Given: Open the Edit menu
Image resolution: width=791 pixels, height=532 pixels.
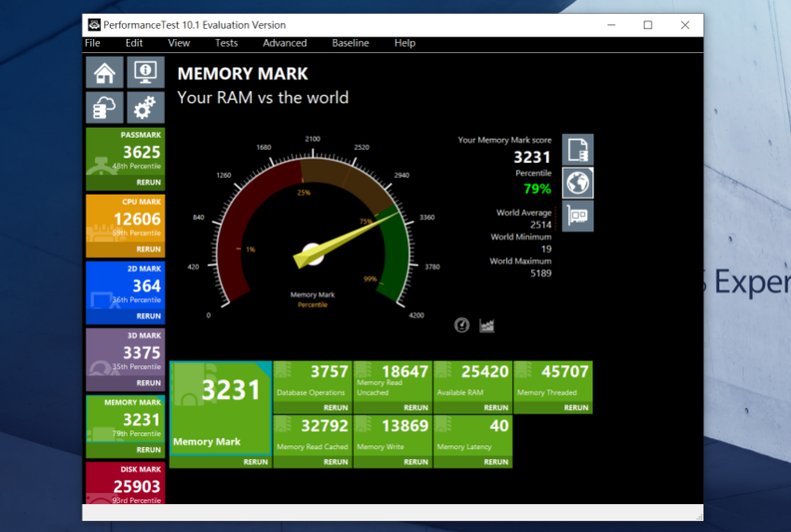Looking at the screenshot, I should click(x=134, y=43).
